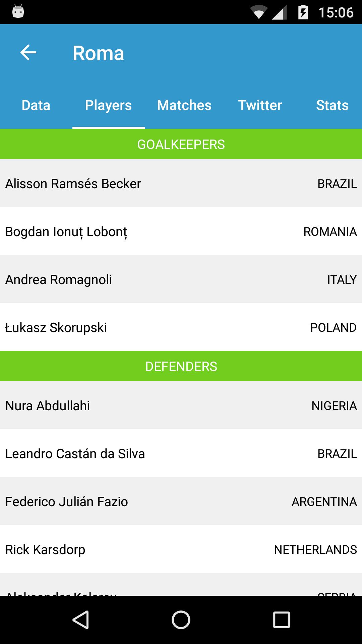
Task: Tap the Wi-Fi status icon
Action: click(x=258, y=13)
